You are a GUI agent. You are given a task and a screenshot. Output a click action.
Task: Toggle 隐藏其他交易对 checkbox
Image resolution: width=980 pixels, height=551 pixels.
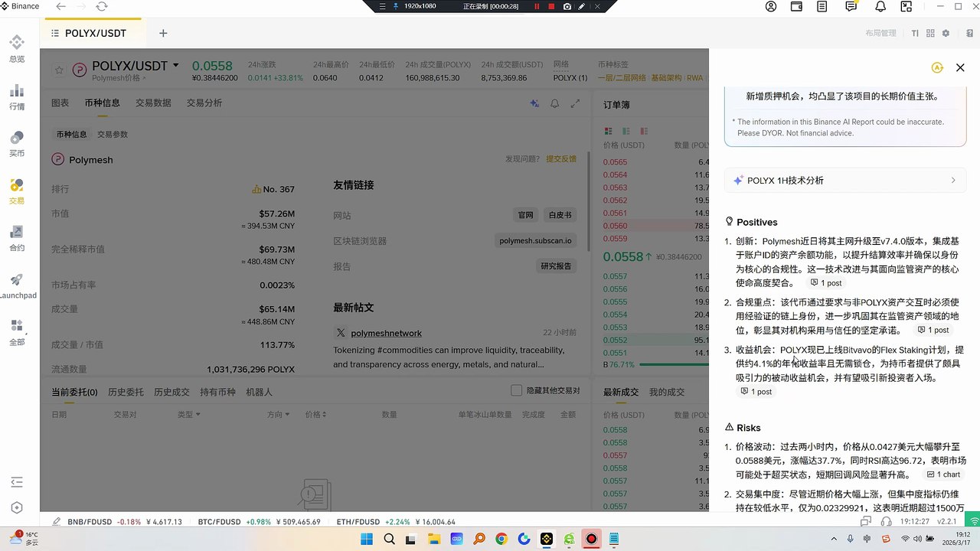(517, 390)
